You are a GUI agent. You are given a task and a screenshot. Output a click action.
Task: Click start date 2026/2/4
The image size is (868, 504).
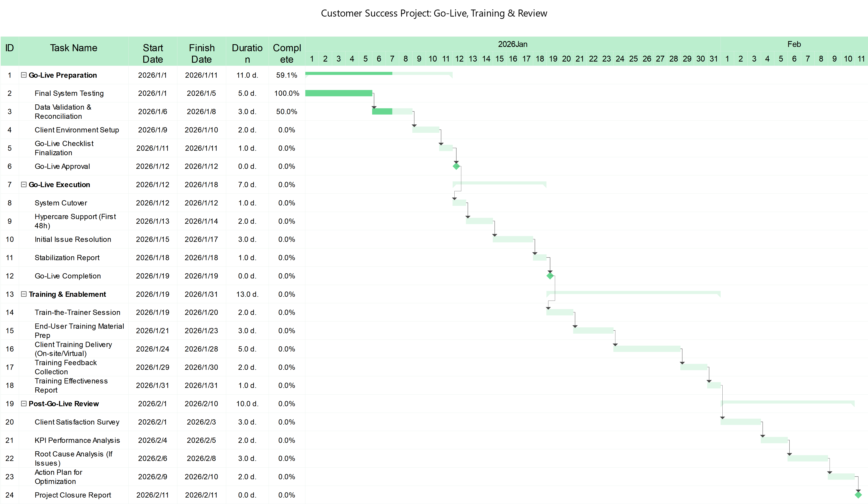153,440
